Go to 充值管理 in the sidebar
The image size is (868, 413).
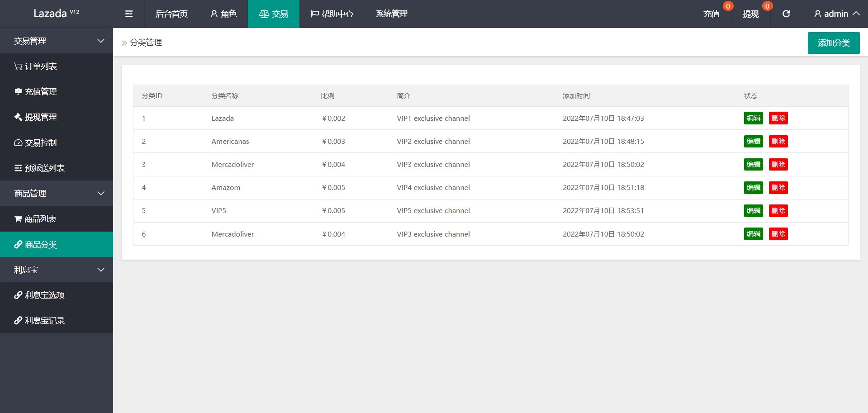pyautogui.click(x=57, y=91)
